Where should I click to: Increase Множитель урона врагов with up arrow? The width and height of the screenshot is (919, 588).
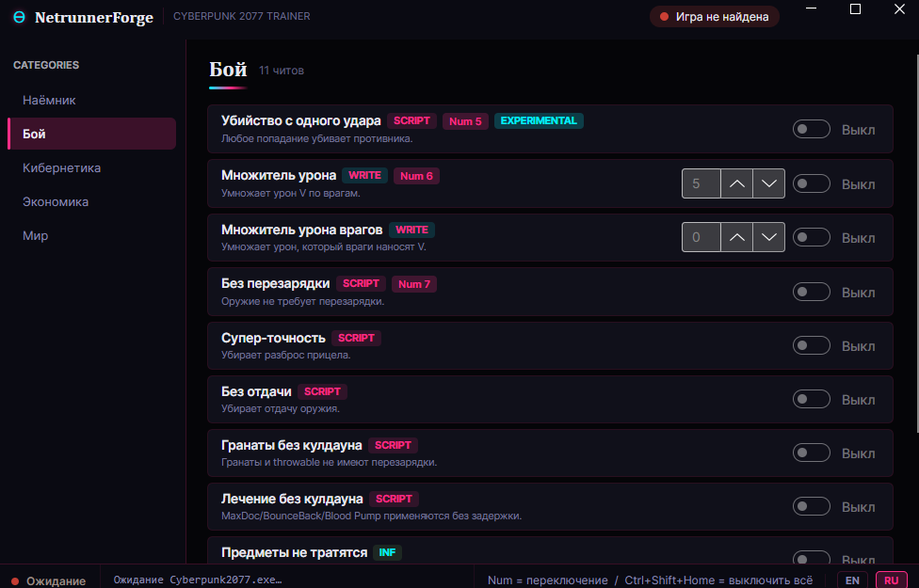(736, 237)
